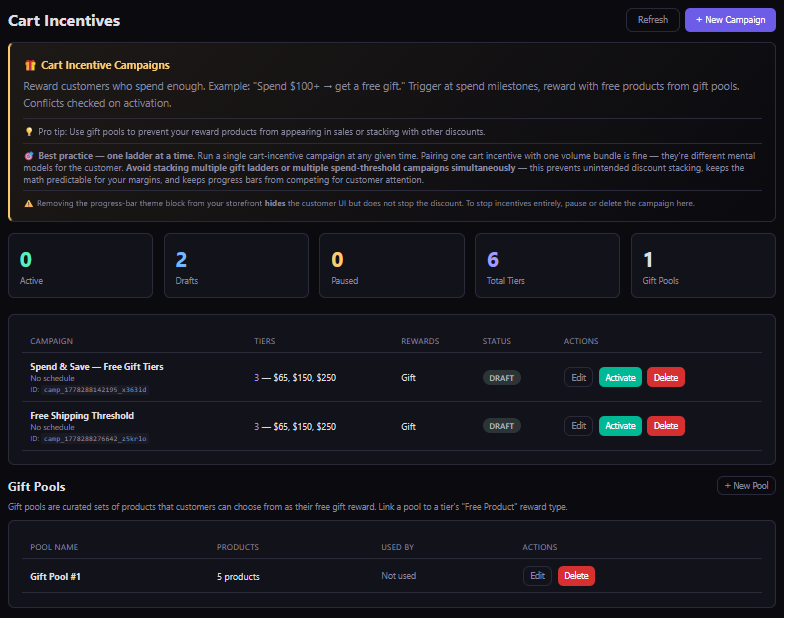Click the lightbulb Pro tip icon
785x618 pixels.
point(29,132)
